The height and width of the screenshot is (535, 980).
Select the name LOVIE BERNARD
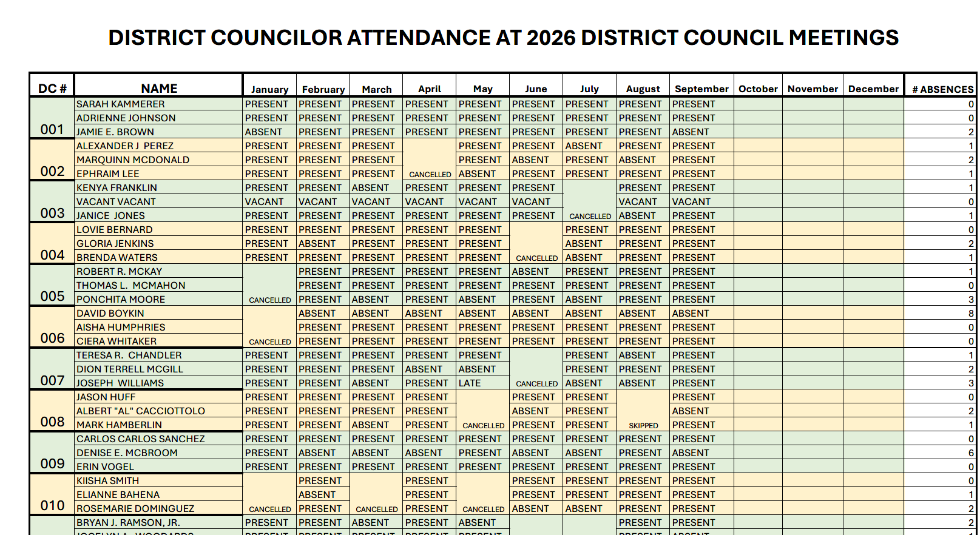[x=114, y=230]
